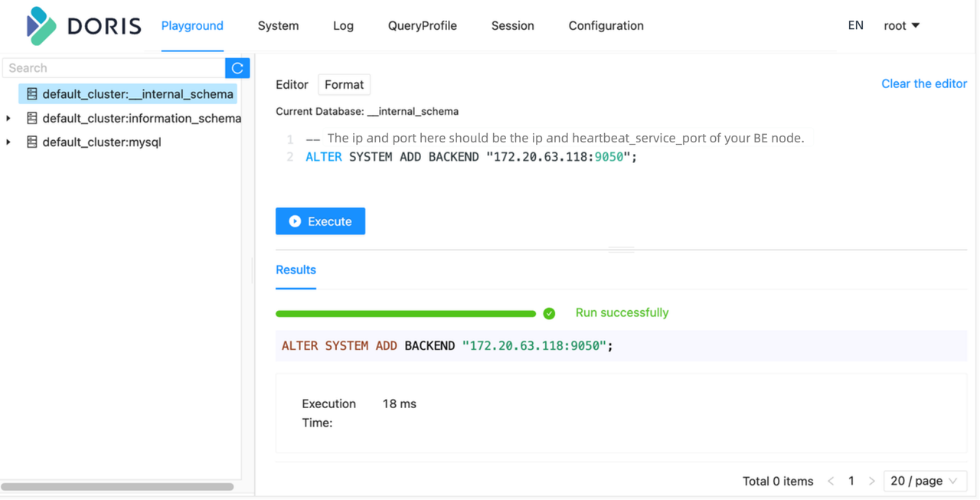Click the refresh icon beside Search
The image size is (980, 500).
click(237, 68)
